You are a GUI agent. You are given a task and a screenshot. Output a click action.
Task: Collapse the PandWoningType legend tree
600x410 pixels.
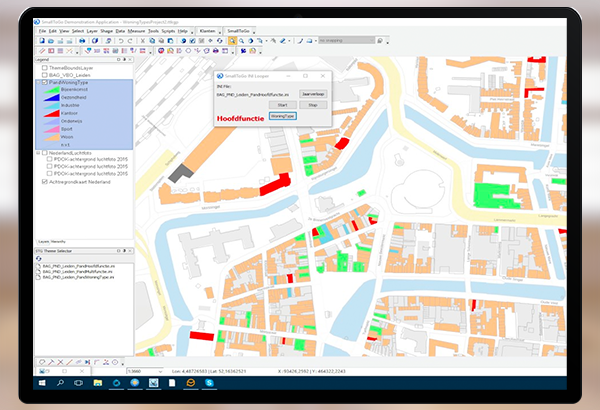tap(38, 82)
